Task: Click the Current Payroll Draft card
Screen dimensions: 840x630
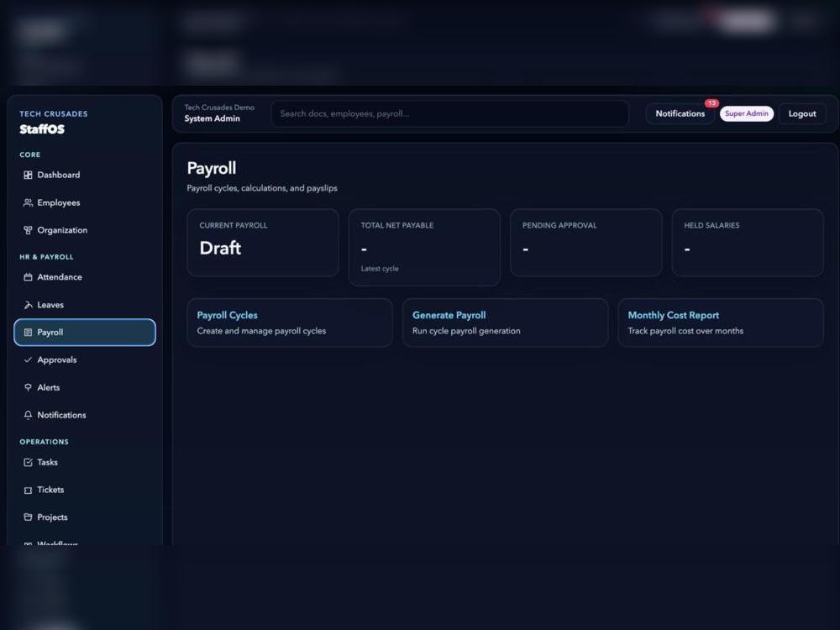Action: pos(263,243)
